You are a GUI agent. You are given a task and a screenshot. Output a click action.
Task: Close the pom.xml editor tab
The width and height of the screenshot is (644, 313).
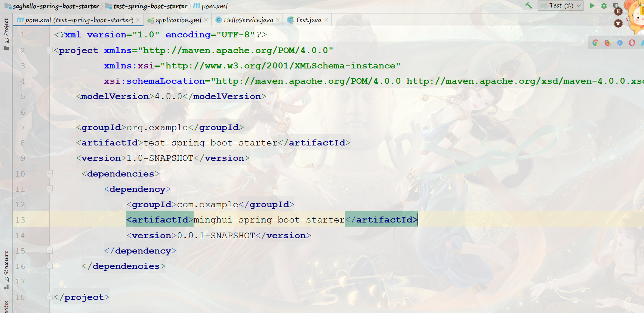(x=138, y=20)
